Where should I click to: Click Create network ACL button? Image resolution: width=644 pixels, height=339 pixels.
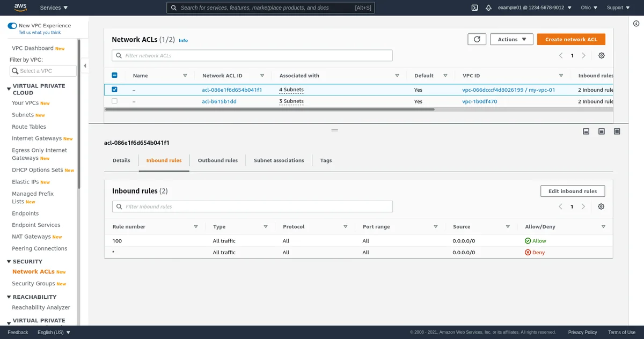(571, 39)
